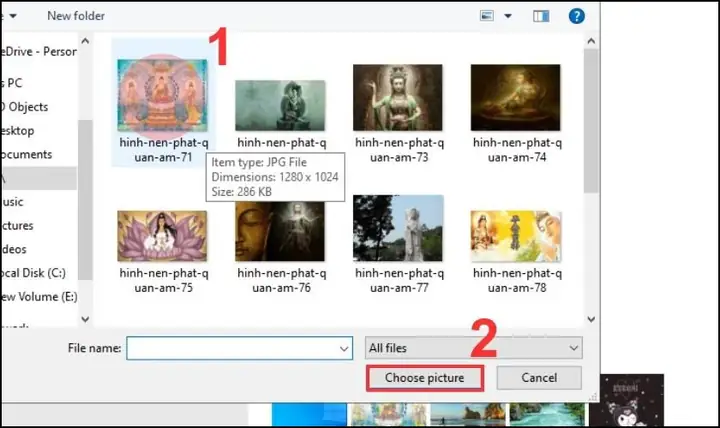Screen dimensions: 720x428
Task: Select thumbnail hinh-nen-phat-quan-am-71
Action: [x=163, y=96]
